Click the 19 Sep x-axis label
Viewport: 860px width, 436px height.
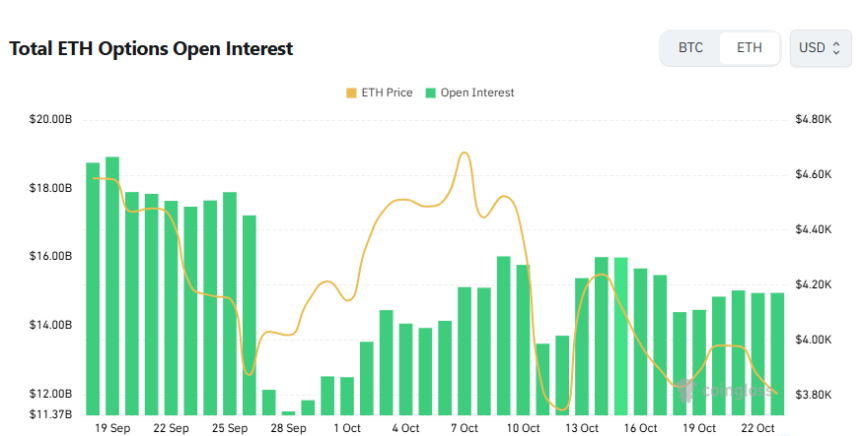click(112, 428)
